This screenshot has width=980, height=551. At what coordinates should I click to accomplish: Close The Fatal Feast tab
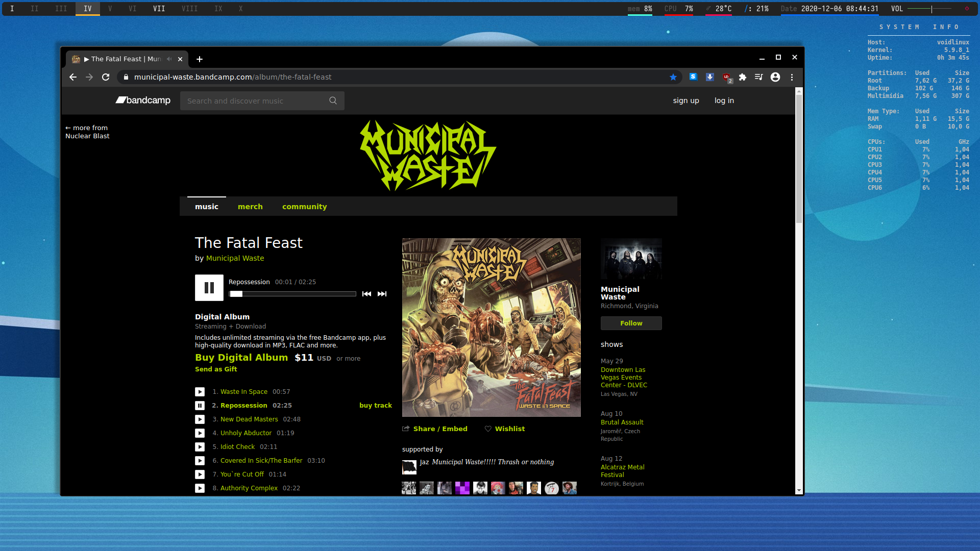[x=180, y=59]
